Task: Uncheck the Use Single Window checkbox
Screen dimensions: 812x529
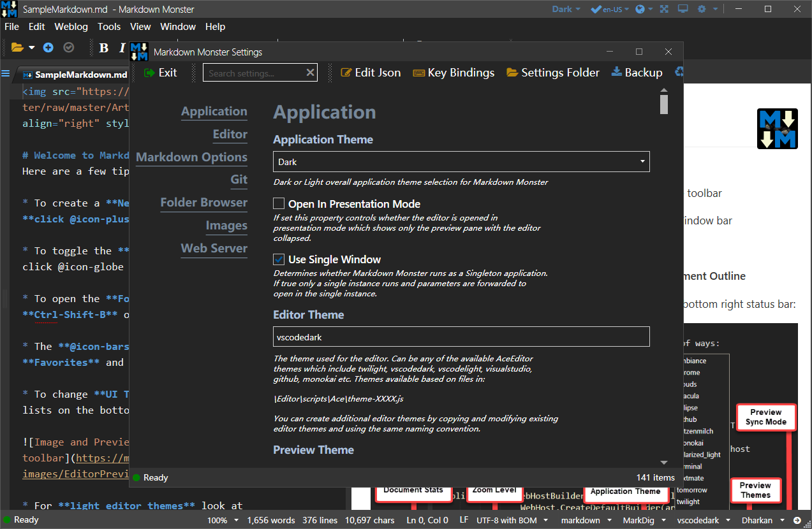Action: point(279,259)
